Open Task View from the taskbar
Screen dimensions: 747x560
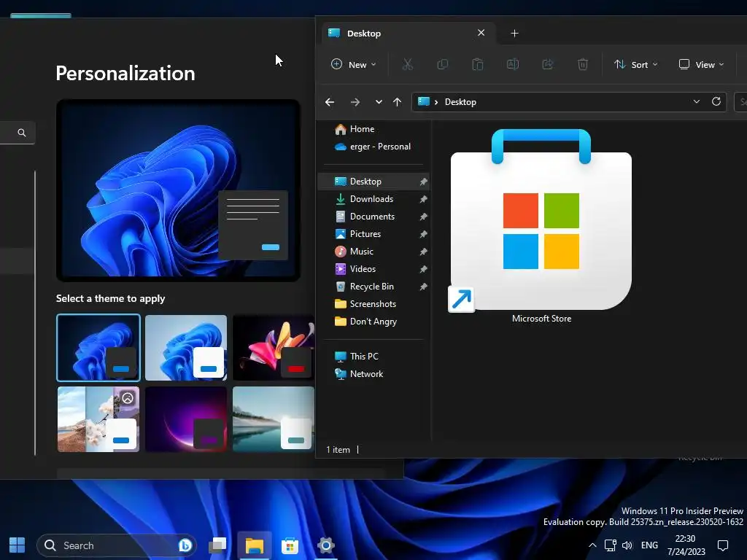[x=217, y=545]
